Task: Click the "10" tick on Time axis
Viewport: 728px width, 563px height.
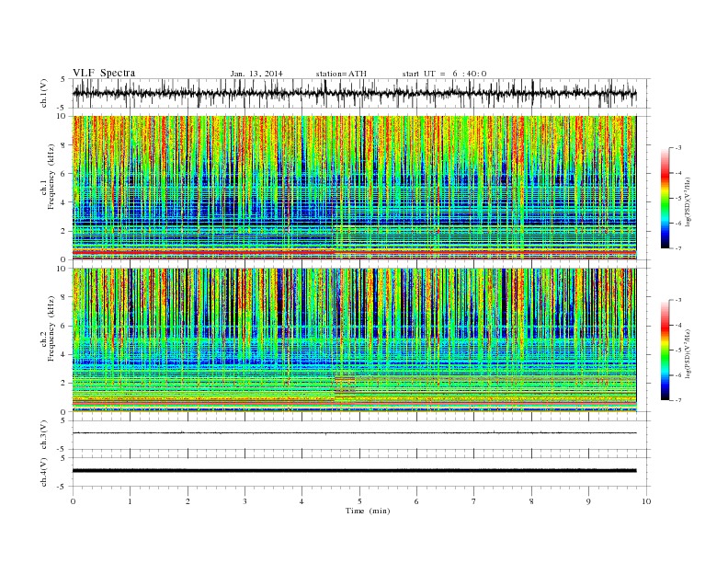Action: coord(646,501)
